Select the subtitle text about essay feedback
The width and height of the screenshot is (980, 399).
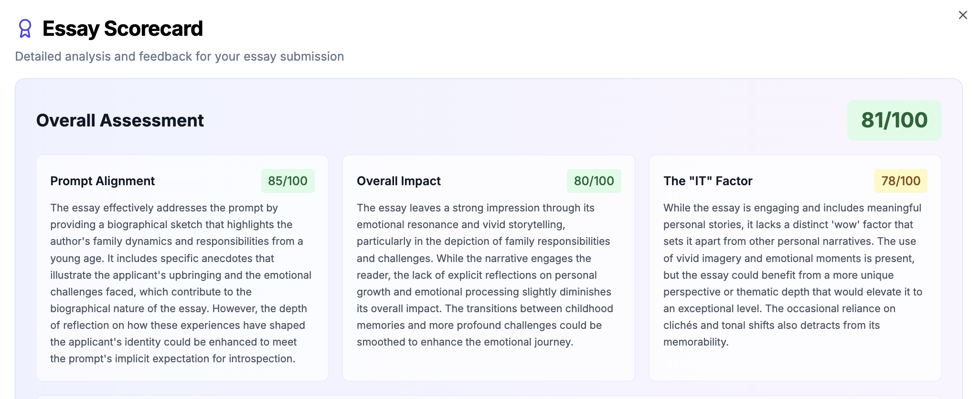tap(180, 56)
